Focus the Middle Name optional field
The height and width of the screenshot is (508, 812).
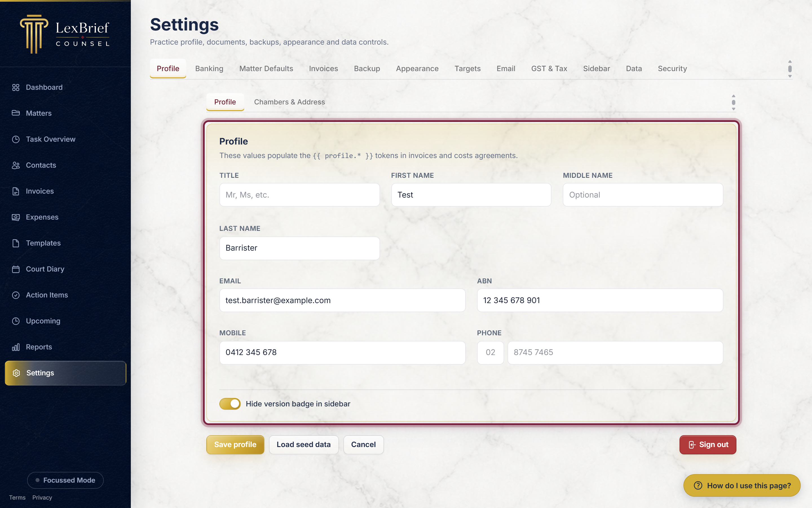coord(643,195)
